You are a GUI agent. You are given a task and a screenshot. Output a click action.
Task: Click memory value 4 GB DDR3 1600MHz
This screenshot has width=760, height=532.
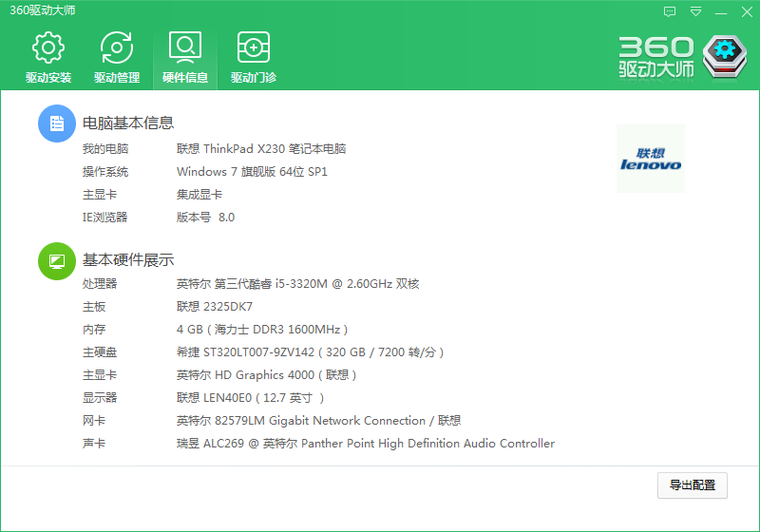coord(262,330)
